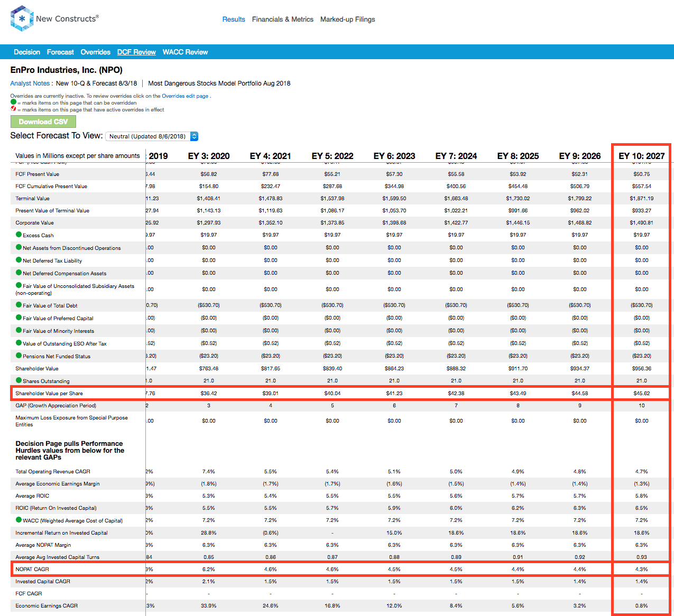This screenshot has width=674, height=616.
Task: Click green dot for Net Deferred Compensation Assets
Action: click(19, 273)
